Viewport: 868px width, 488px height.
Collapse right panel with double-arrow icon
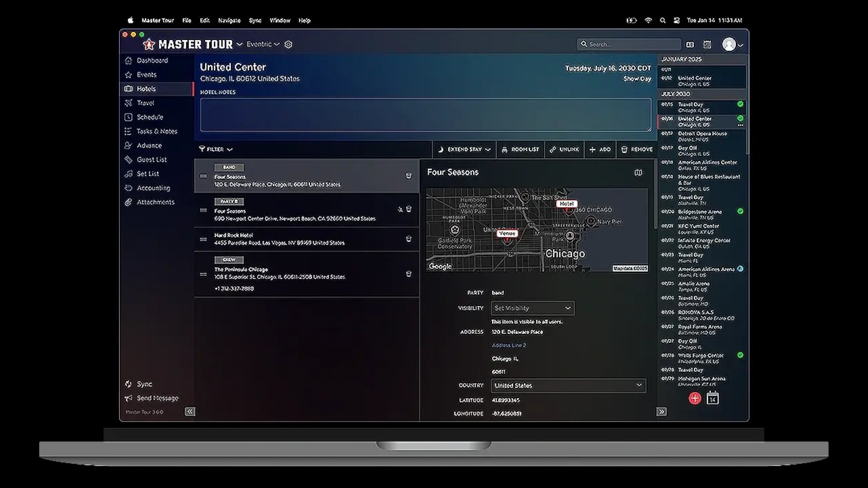click(661, 412)
